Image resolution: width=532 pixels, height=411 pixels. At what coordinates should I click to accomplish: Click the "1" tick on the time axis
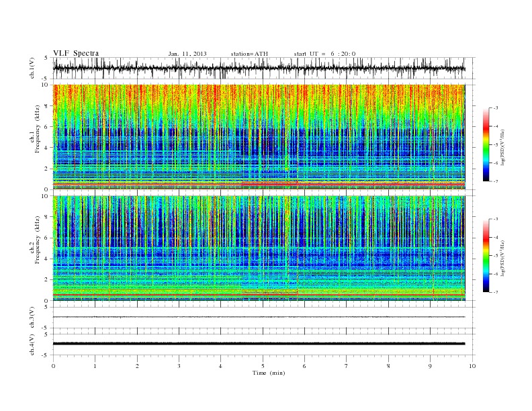point(95,366)
